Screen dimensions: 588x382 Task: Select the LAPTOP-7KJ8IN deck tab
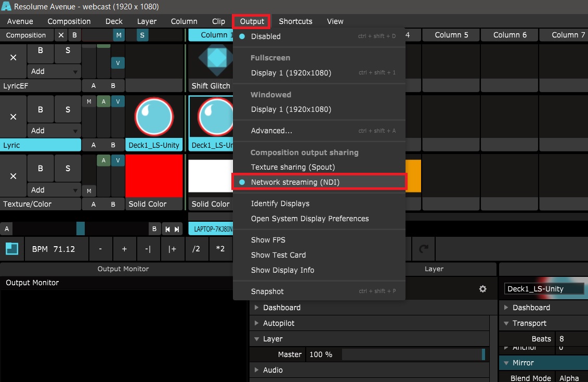pos(211,229)
